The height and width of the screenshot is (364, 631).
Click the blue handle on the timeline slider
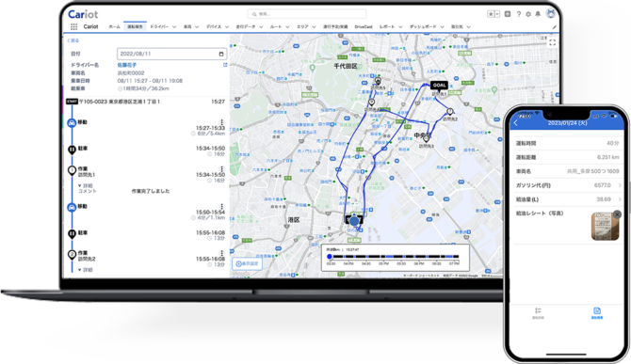click(x=330, y=257)
